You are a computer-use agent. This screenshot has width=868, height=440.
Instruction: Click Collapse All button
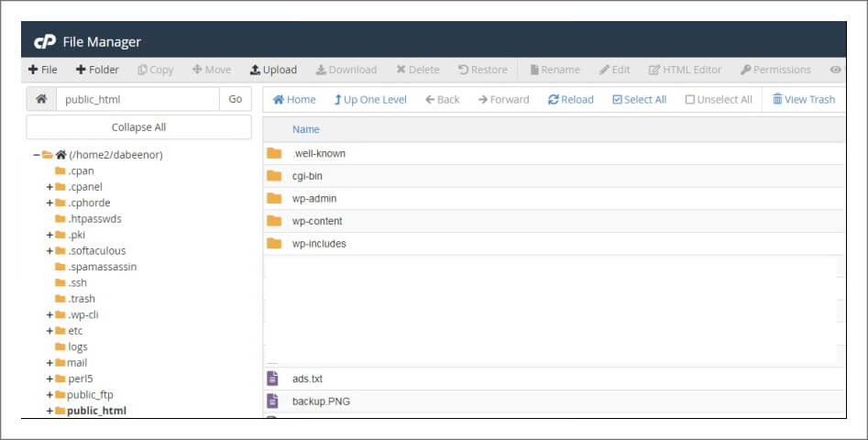[139, 127]
